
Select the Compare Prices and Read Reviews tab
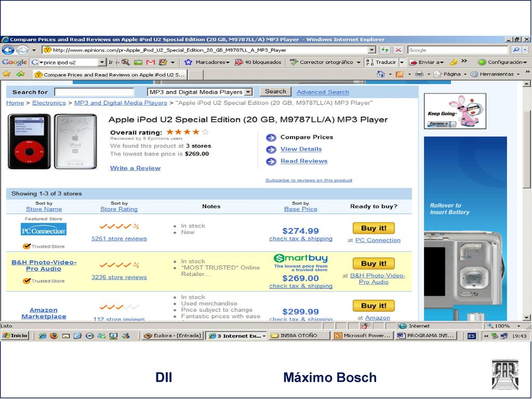(x=110, y=75)
